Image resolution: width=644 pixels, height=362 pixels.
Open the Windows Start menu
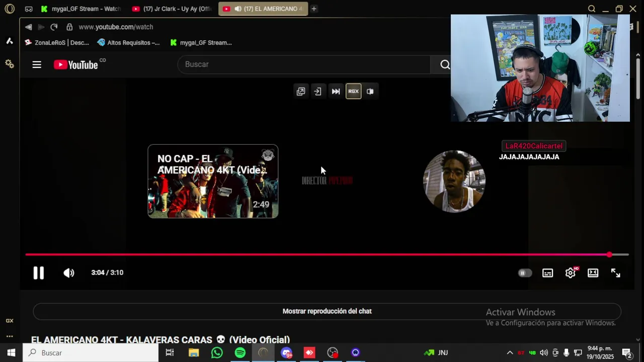point(11,352)
